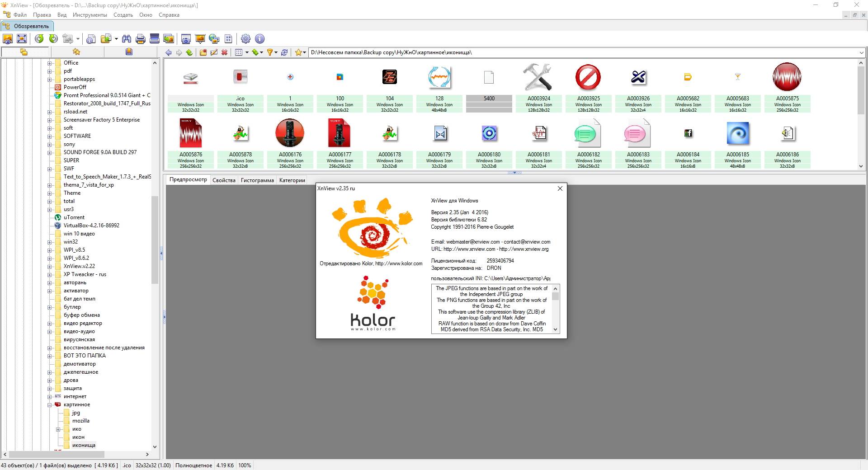Screen dimensions: 868x470
Task: Select the A0006182 green chat thumbnail
Action: click(x=588, y=144)
